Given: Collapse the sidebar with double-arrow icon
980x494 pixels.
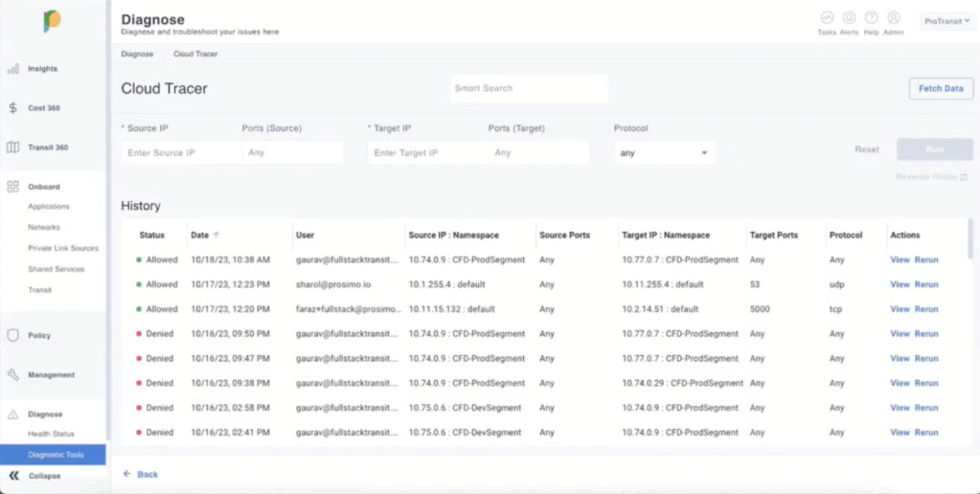Looking at the screenshot, I should pos(13,476).
